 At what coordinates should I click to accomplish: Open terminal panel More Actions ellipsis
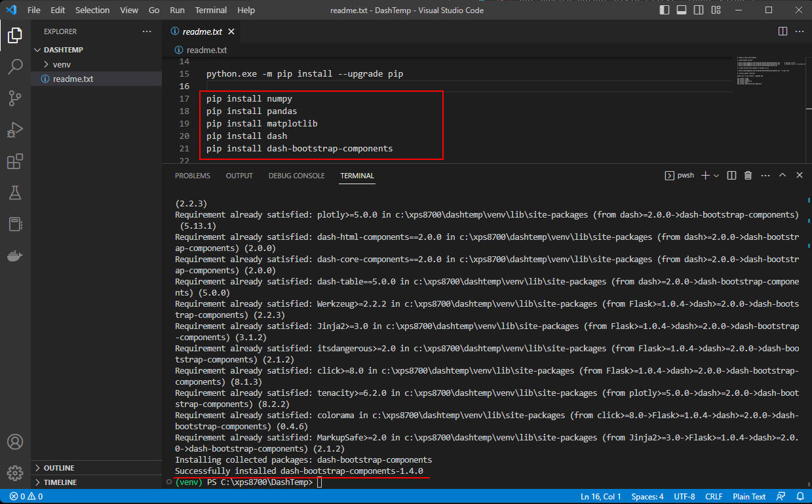click(x=765, y=176)
